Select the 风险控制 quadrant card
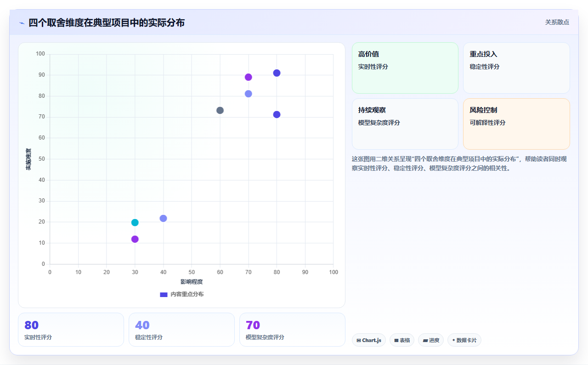The width and height of the screenshot is (588, 365). pyautogui.click(x=516, y=124)
